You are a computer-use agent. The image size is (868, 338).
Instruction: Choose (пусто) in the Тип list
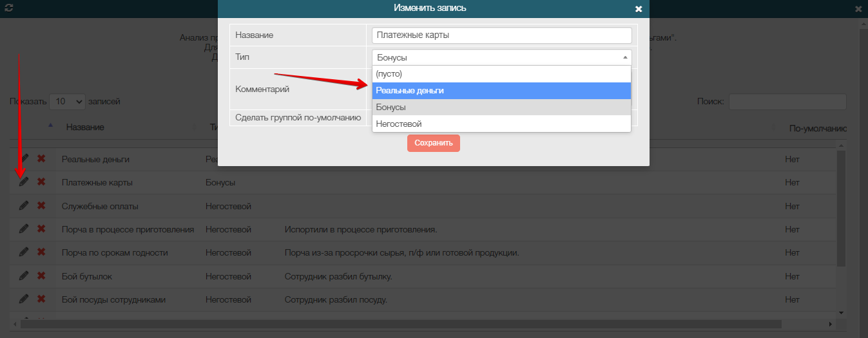[501, 74]
